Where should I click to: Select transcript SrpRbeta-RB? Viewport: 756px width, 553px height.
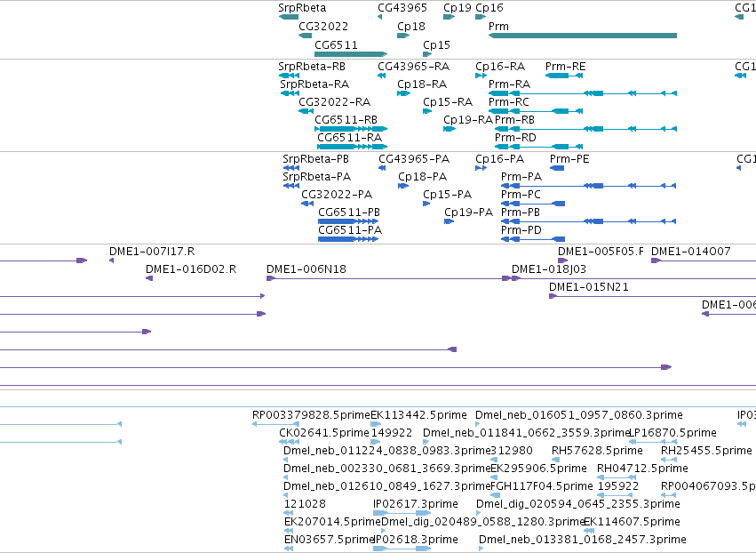tap(312, 67)
